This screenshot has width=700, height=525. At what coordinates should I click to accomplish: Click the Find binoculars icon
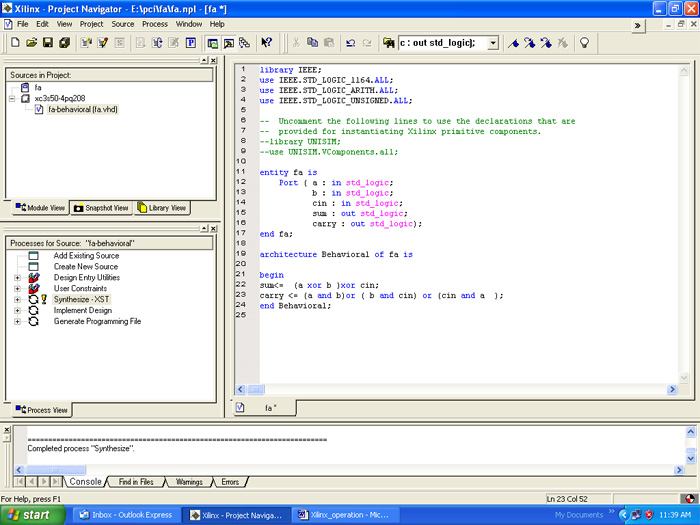click(x=388, y=43)
